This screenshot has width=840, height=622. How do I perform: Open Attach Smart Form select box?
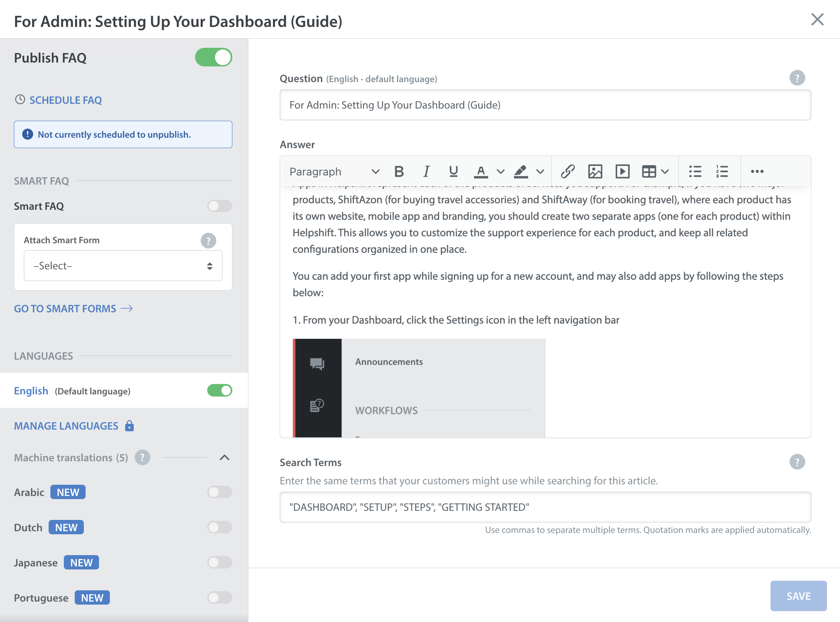[123, 266]
